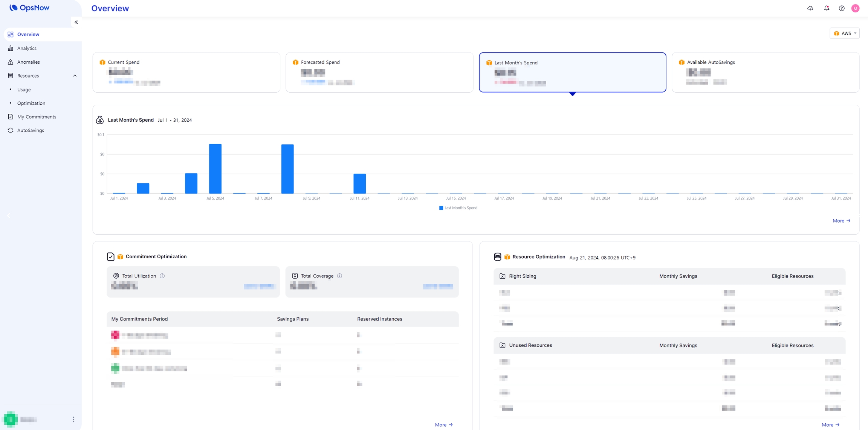Open the user profile avatar
This screenshot has height=430, width=868.
(x=856, y=8)
